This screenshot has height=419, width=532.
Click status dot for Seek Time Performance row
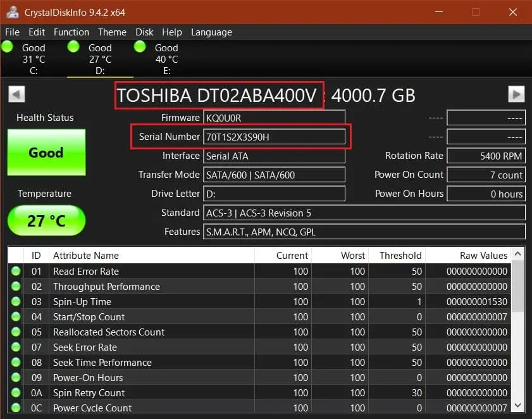coord(16,362)
